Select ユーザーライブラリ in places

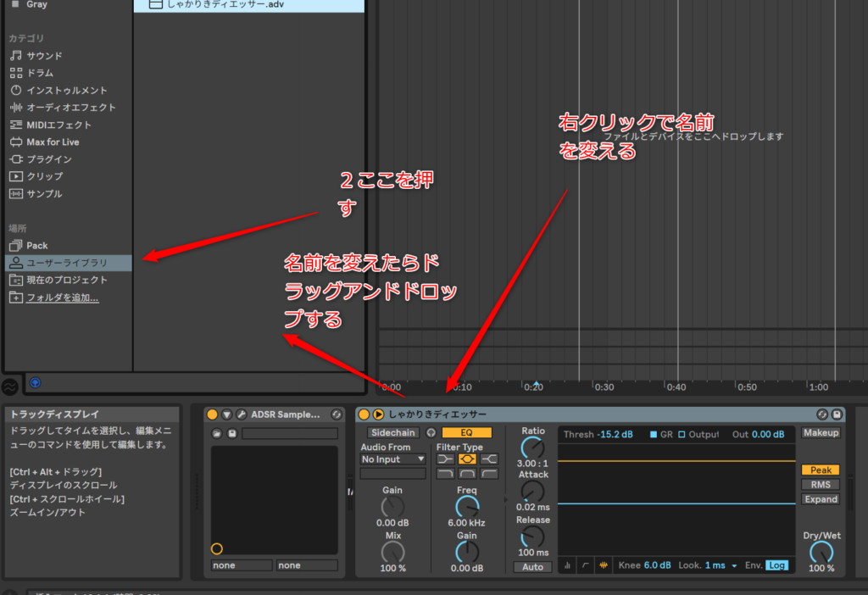67,263
